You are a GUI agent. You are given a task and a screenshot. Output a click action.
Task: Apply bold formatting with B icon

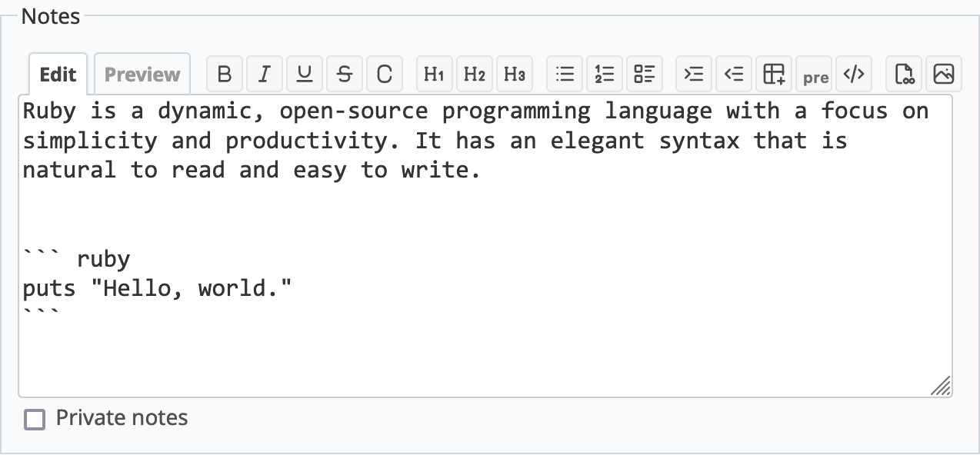pos(225,74)
